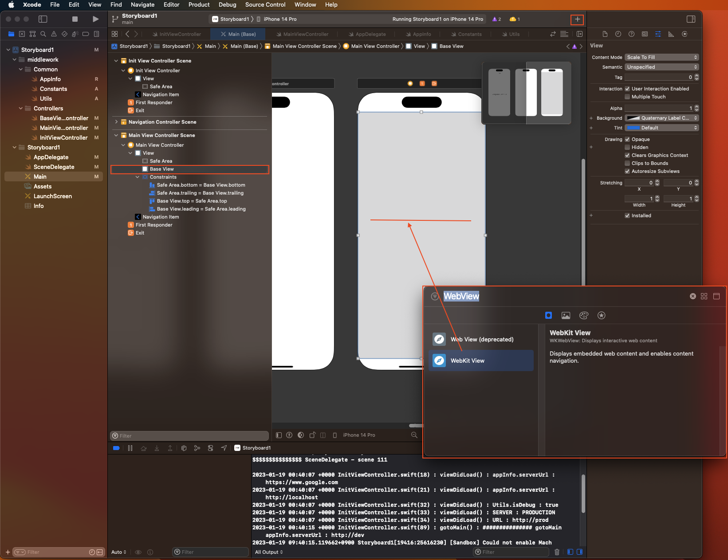Click the Tint blue color swatch

point(633,128)
